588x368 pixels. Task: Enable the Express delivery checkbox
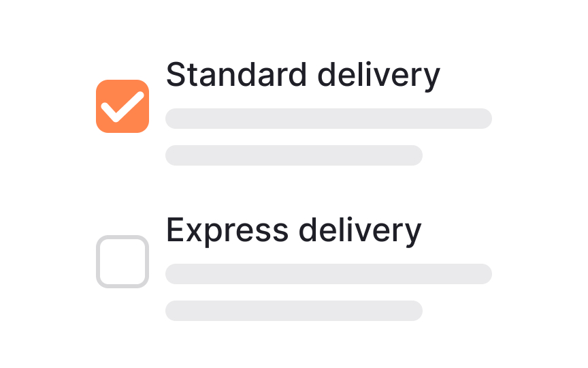point(122,262)
